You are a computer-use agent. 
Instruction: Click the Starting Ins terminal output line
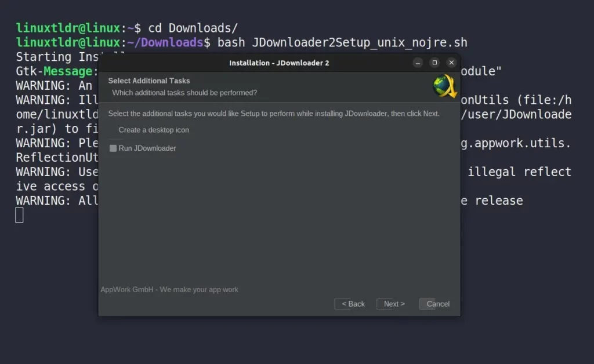57,57
